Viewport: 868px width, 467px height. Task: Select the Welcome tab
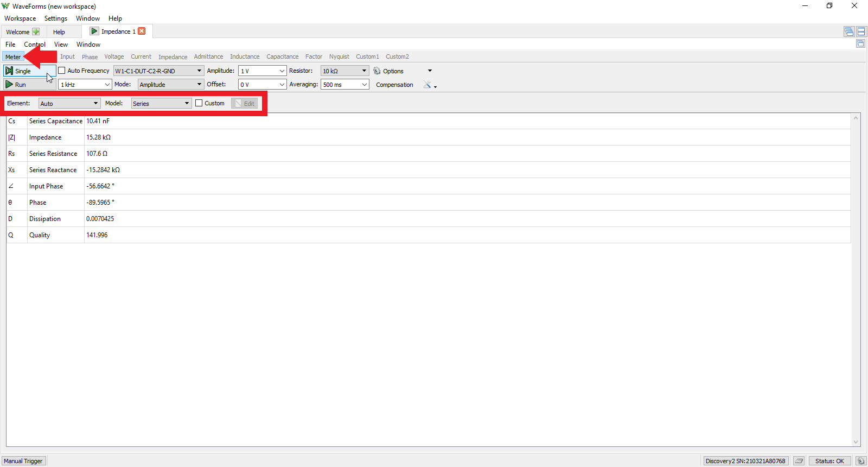point(23,31)
